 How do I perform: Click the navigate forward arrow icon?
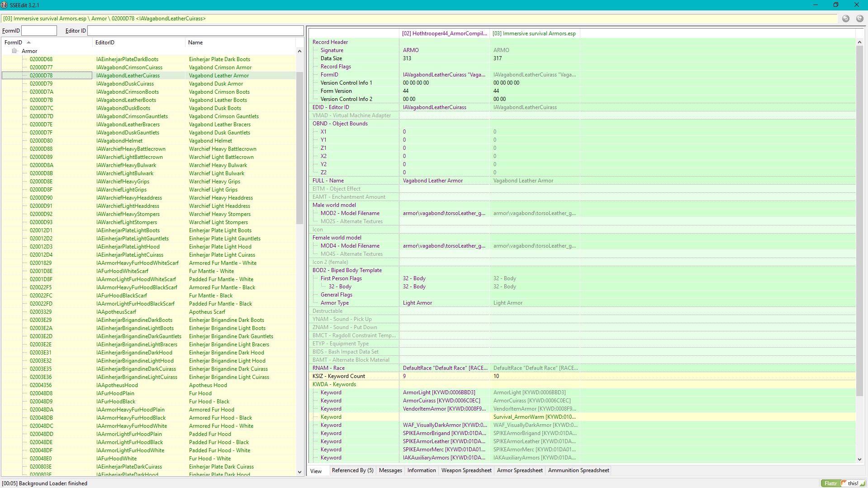[x=859, y=19]
